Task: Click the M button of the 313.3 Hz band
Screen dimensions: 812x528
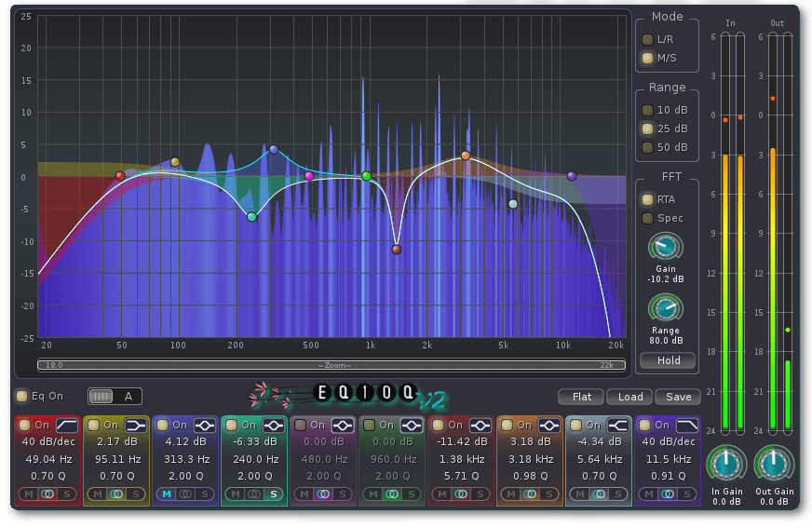Action: [167, 494]
